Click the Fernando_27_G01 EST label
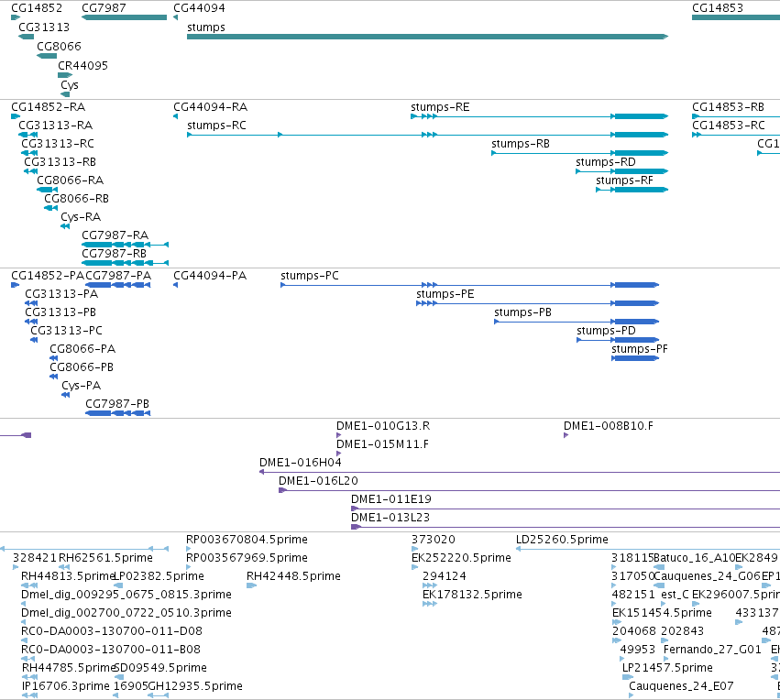 [x=712, y=650]
